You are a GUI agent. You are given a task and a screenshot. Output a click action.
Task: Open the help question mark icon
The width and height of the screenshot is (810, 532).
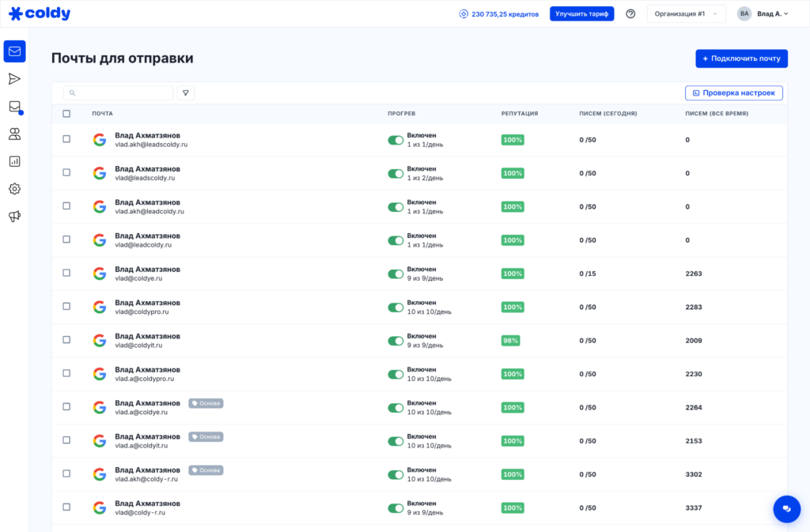pyautogui.click(x=630, y=14)
